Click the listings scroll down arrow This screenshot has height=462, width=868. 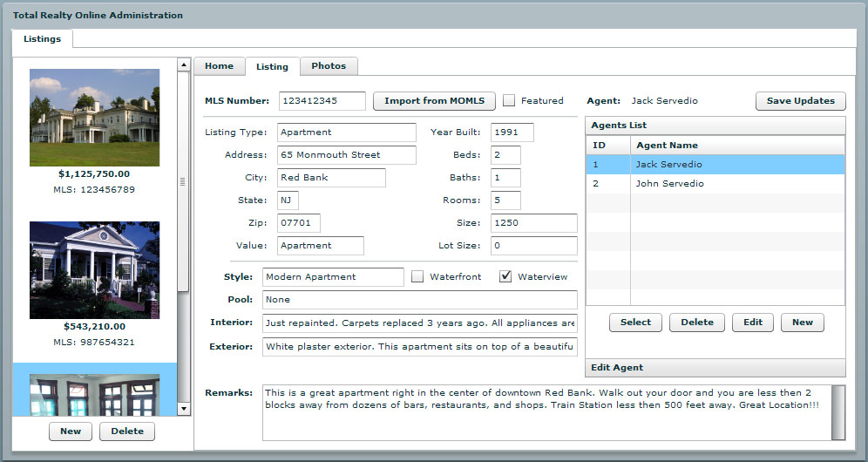pyautogui.click(x=185, y=410)
